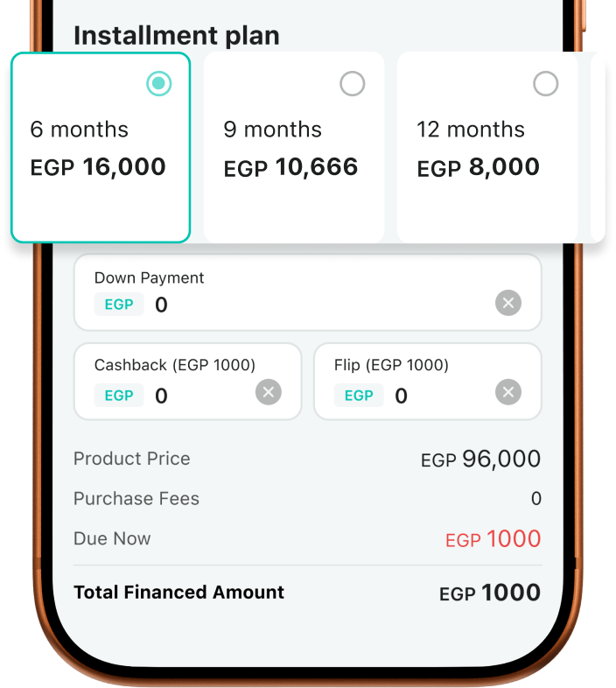This screenshot has height=688, width=616.
Task: Click the Installment plan heading
Action: 177,36
